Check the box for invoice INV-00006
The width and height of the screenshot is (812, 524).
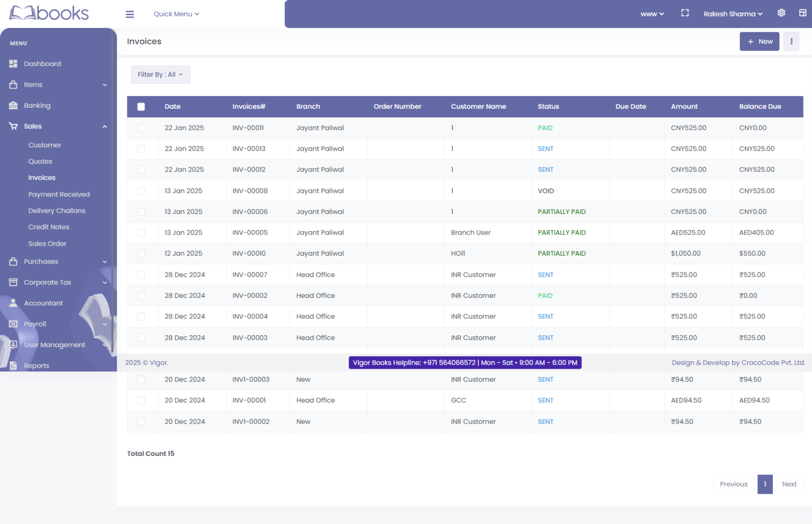[141, 212]
